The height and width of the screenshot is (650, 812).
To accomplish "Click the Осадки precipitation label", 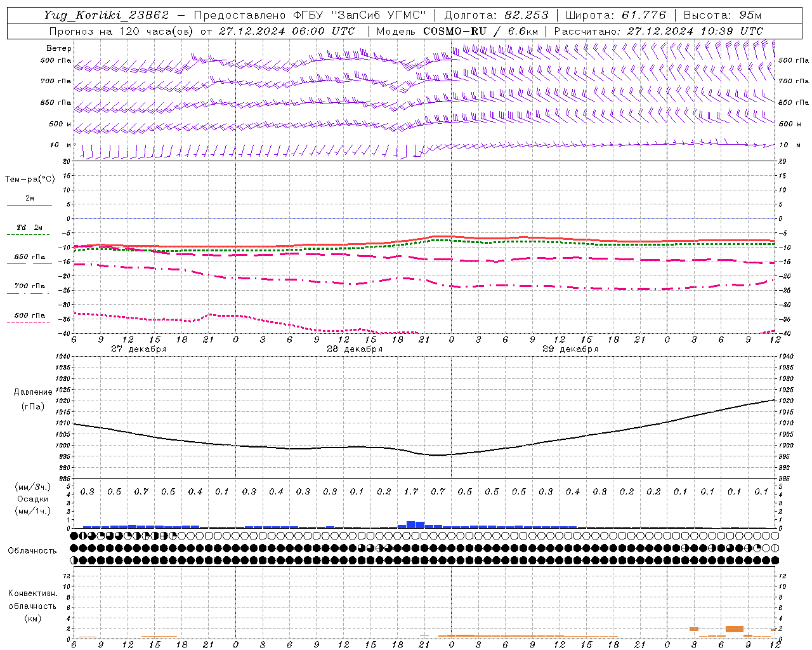I will [33, 499].
